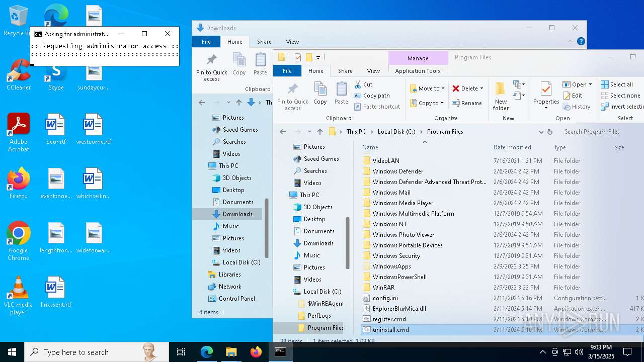Screen dimensions: 644x362
Task: Open Firefox from taskbar
Action: (256, 352)
